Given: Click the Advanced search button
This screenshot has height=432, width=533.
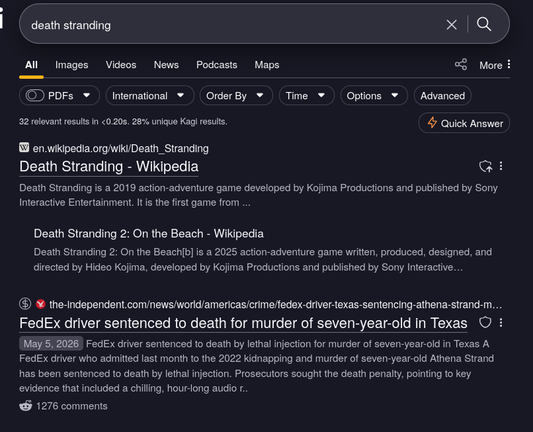Looking at the screenshot, I should (x=442, y=96).
